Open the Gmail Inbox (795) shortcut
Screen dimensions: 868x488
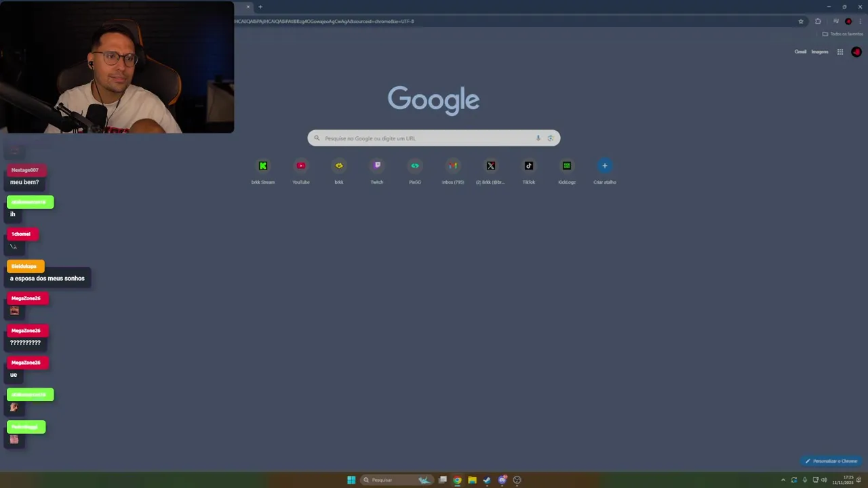(453, 171)
